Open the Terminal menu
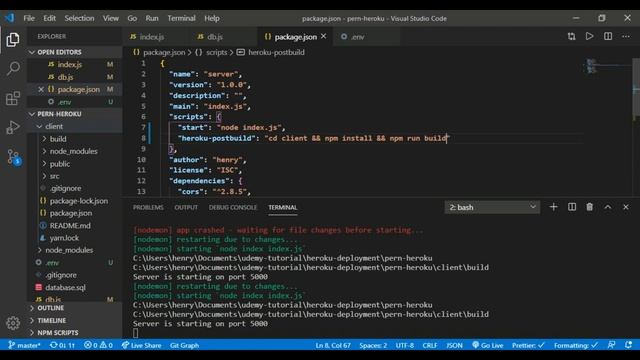This screenshot has width=640, height=360. click(x=181, y=18)
